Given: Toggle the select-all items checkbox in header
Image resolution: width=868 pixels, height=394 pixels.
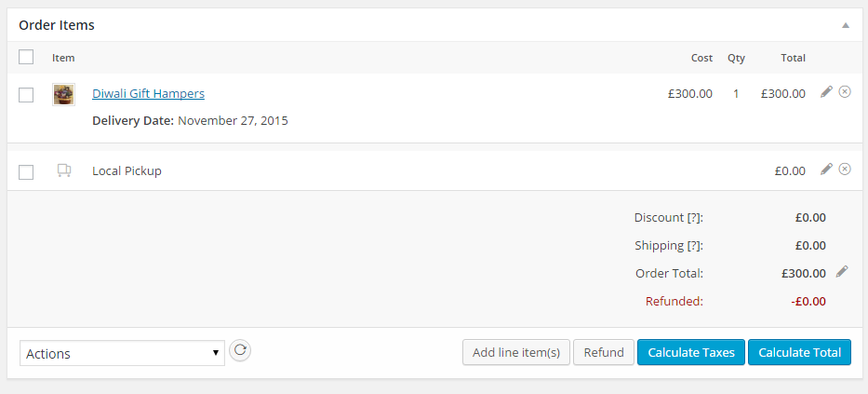Looking at the screenshot, I should 26,57.
